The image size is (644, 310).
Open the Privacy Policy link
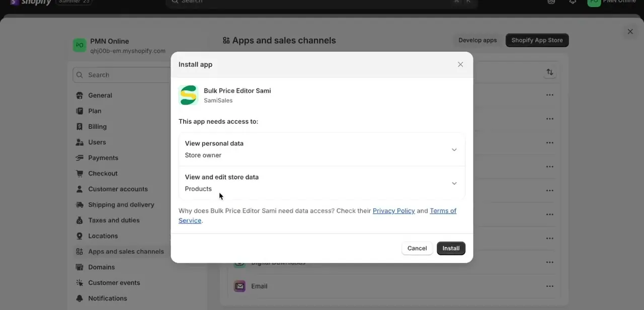click(394, 211)
